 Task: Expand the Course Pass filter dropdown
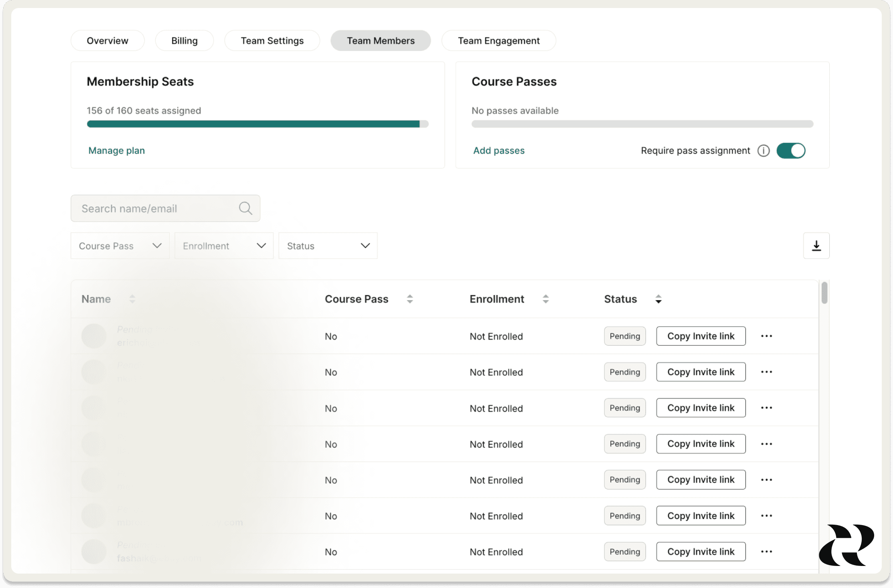pos(120,246)
